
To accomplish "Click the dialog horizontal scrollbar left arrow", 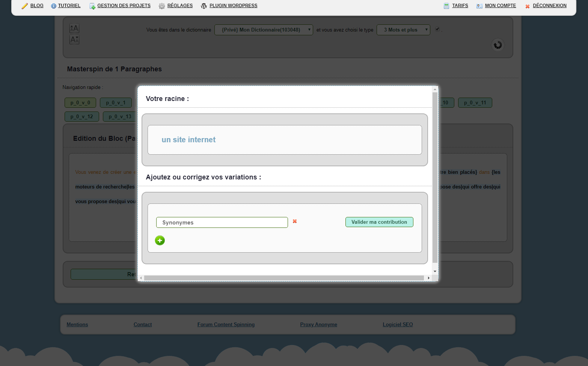I will pos(141,278).
